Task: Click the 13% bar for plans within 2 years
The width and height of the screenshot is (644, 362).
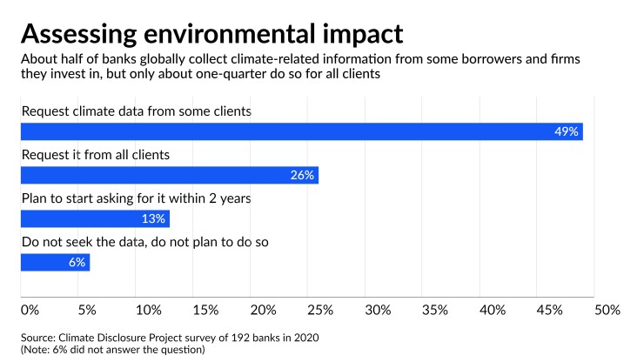Action: tap(95, 218)
